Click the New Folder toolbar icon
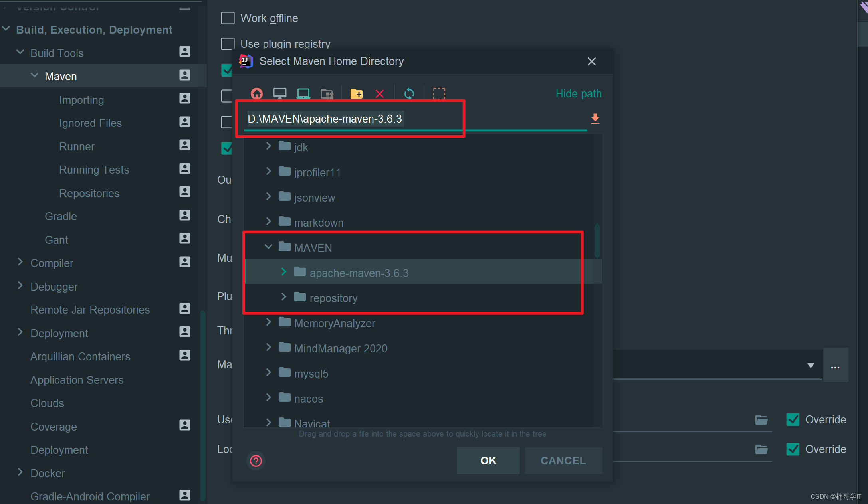 (356, 94)
